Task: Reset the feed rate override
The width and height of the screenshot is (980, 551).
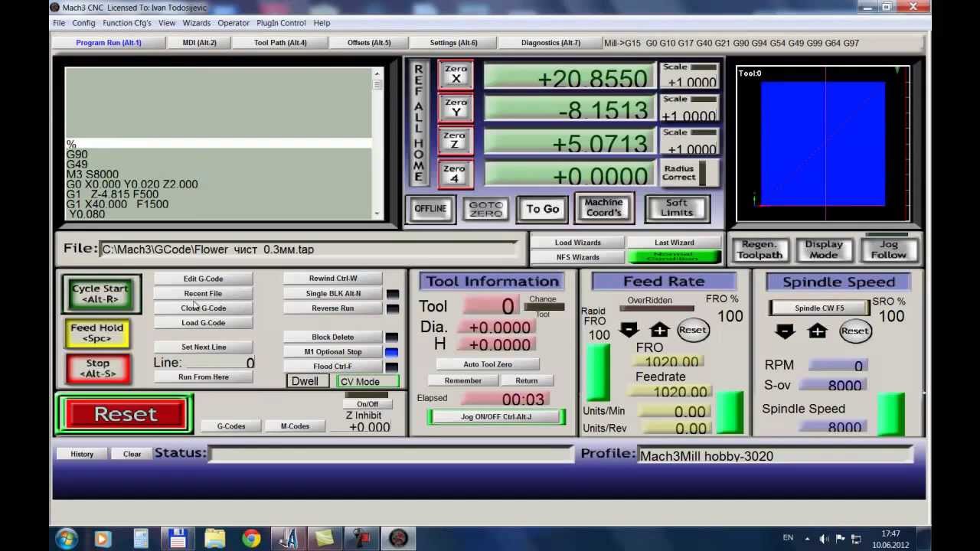Action: click(x=692, y=330)
